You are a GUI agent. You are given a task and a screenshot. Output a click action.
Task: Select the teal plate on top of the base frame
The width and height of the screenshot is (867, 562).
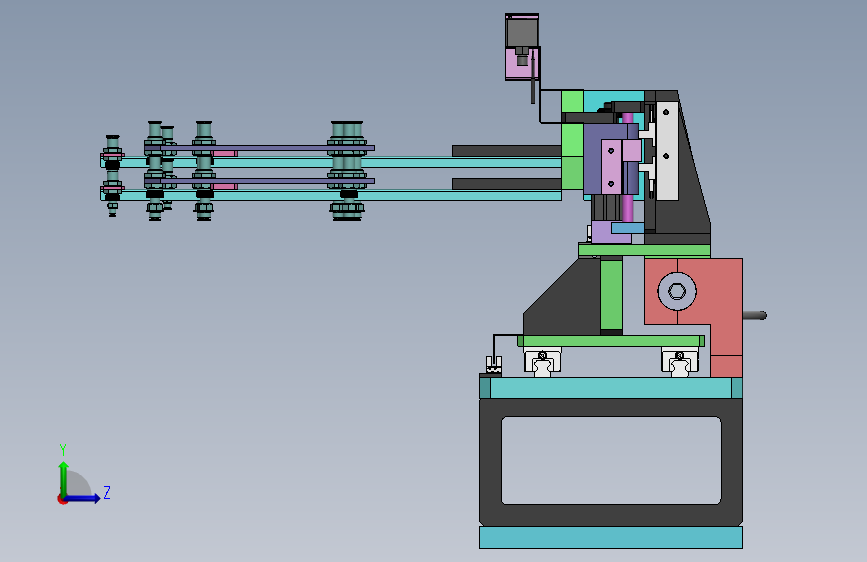click(x=611, y=388)
